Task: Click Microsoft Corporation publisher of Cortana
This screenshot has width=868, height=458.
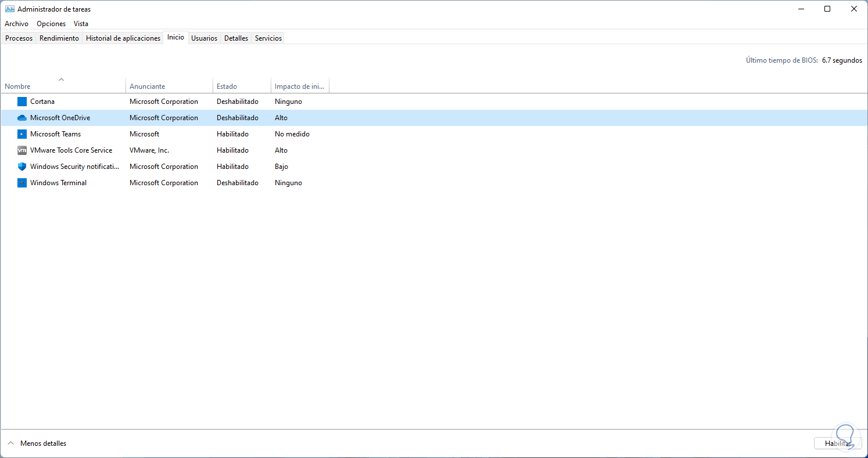Action: coord(164,102)
